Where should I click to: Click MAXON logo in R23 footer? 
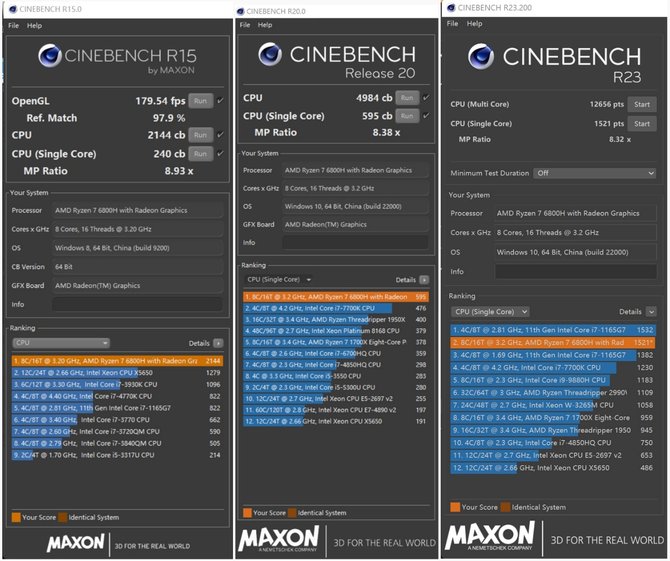490,535
